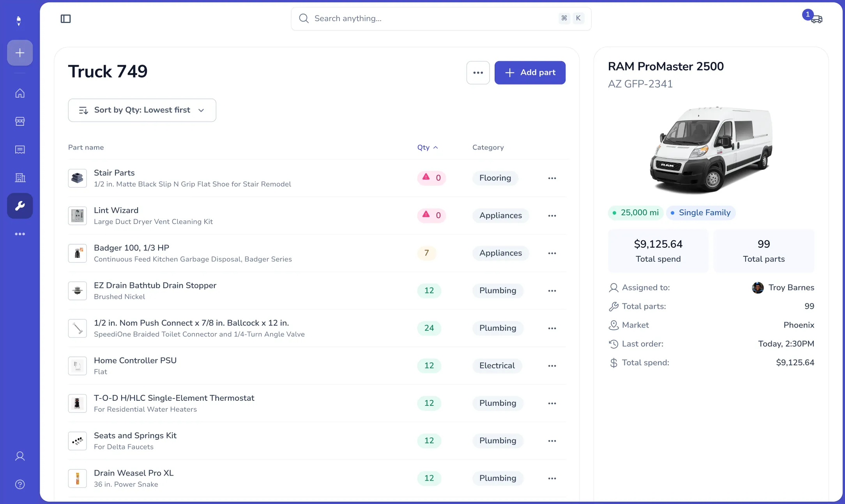Screen dimensions: 845x504
Task: Open the buildings icon in sidebar
Action: [20, 178]
